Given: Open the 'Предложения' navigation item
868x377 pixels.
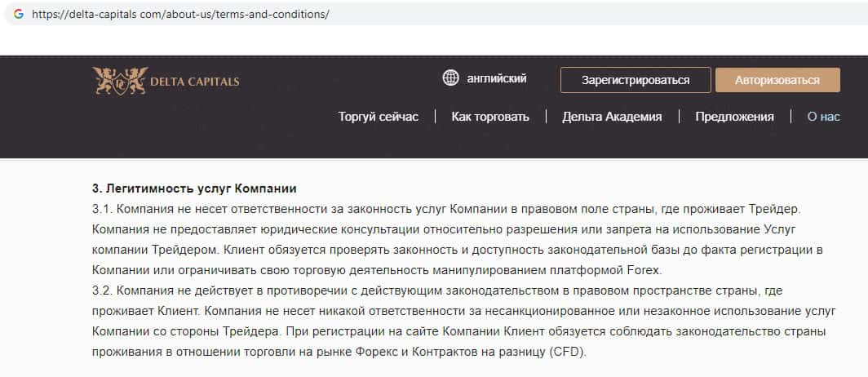Looking at the screenshot, I should click(734, 117).
